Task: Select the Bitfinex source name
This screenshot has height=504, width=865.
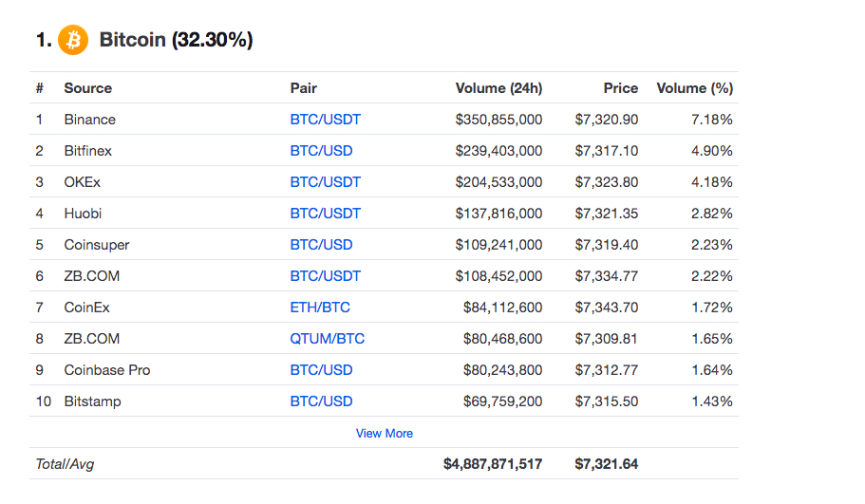Action: pyautogui.click(x=87, y=151)
